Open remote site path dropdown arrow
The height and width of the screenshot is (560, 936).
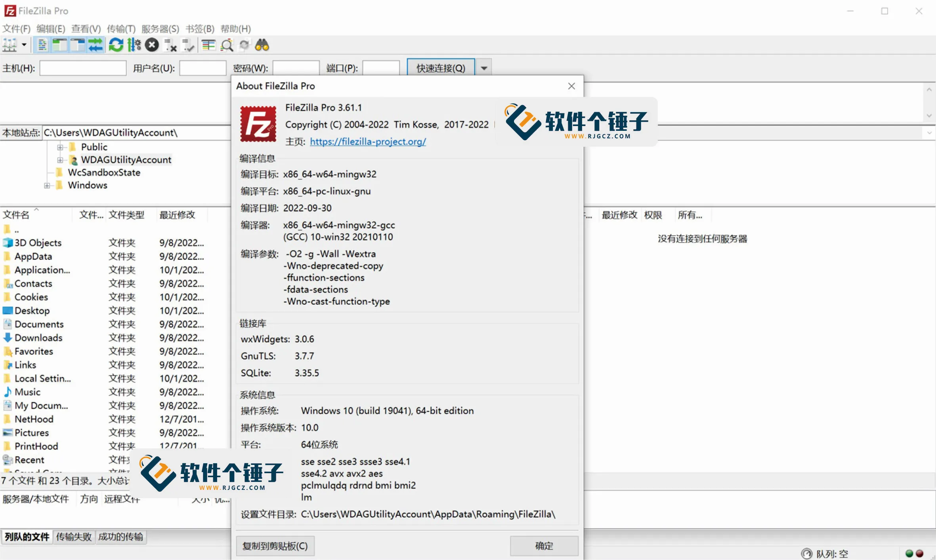929,133
